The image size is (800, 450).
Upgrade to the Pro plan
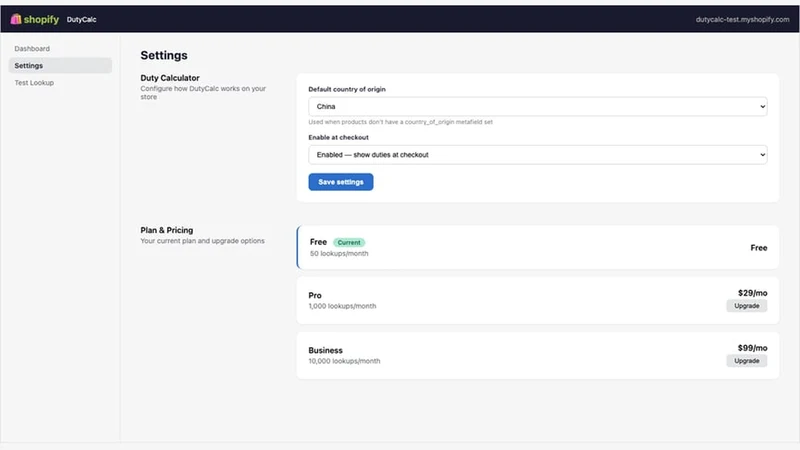(746, 306)
